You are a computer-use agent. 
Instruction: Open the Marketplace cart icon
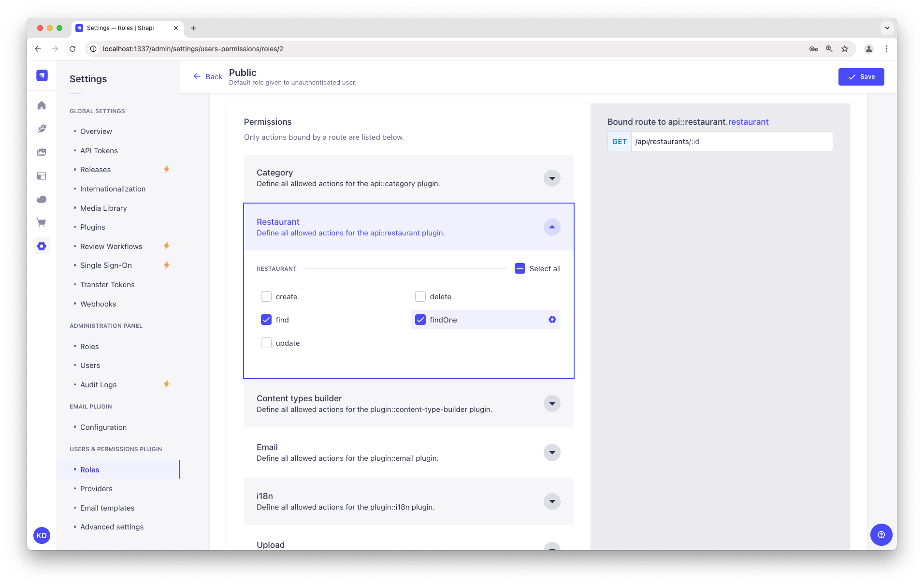tap(42, 222)
